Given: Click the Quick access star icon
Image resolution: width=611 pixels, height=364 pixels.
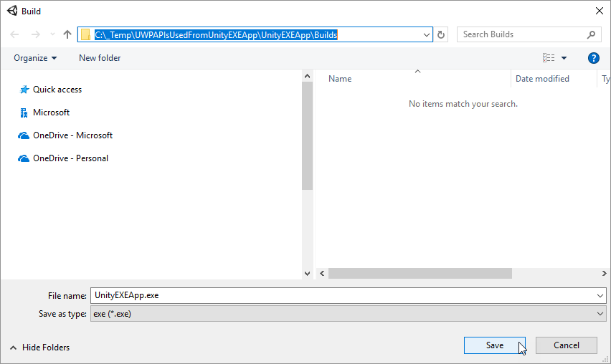Looking at the screenshot, I should point(24,90).
